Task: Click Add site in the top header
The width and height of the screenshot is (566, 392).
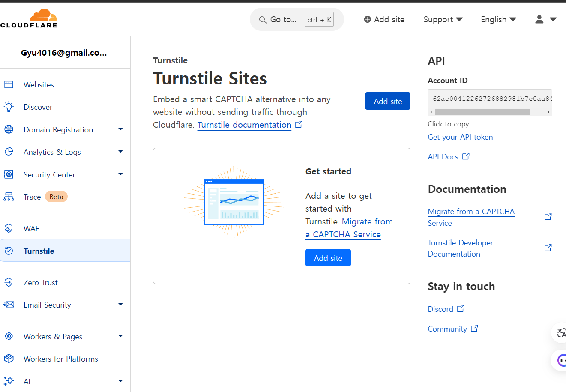Action: click(384, 19)
